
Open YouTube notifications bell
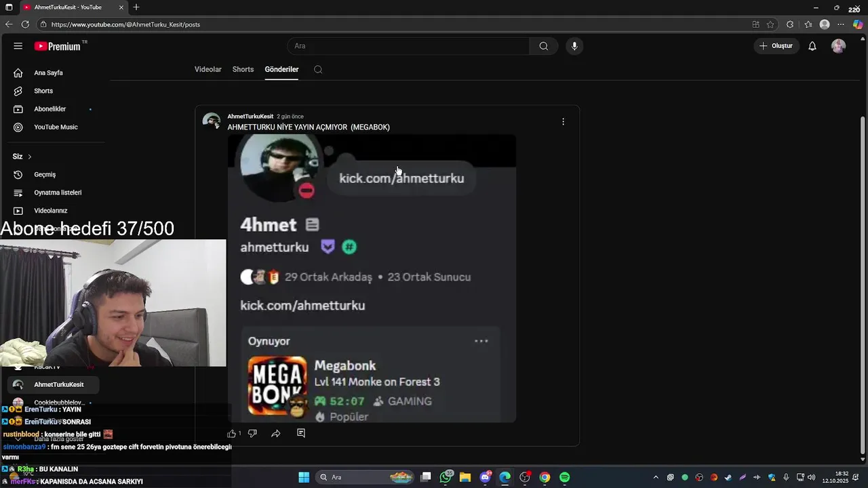(812, 46)
